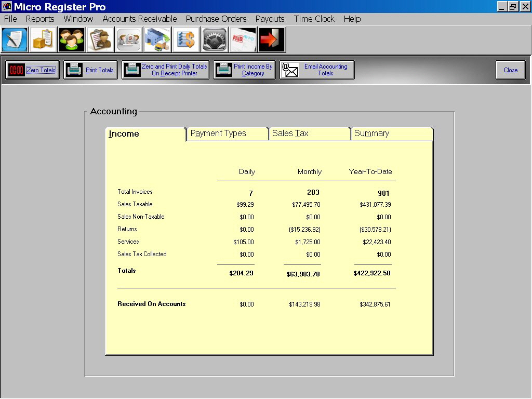Open the Window menu
The image size is (532, 399).
(x=78, y=19)
